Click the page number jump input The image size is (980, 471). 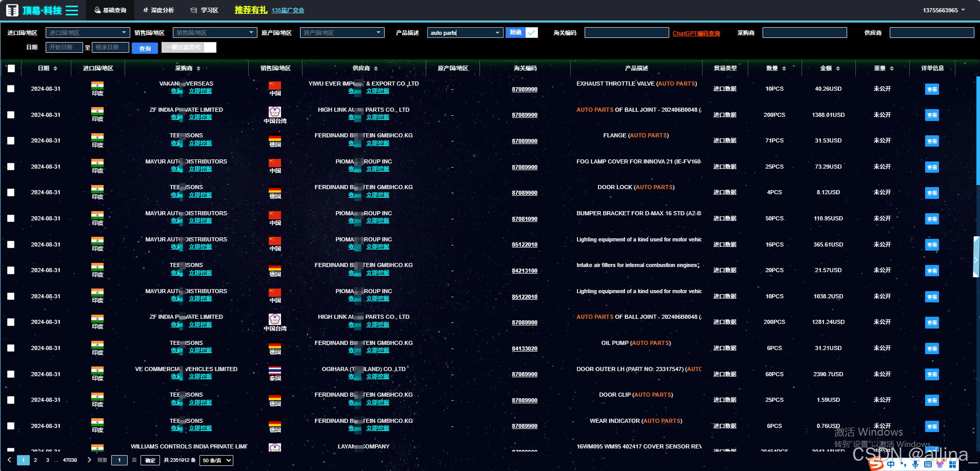tap(119, 460)
